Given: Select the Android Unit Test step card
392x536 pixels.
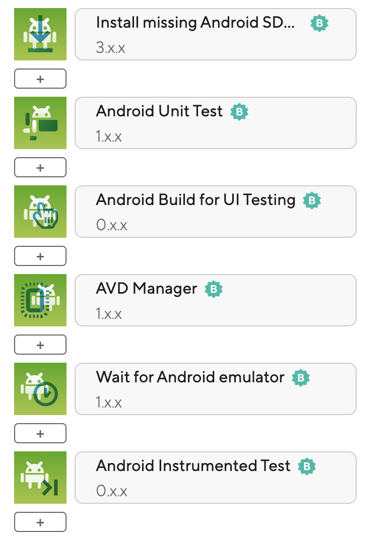Looking at the screenshot, I should [x=216, y=123].
